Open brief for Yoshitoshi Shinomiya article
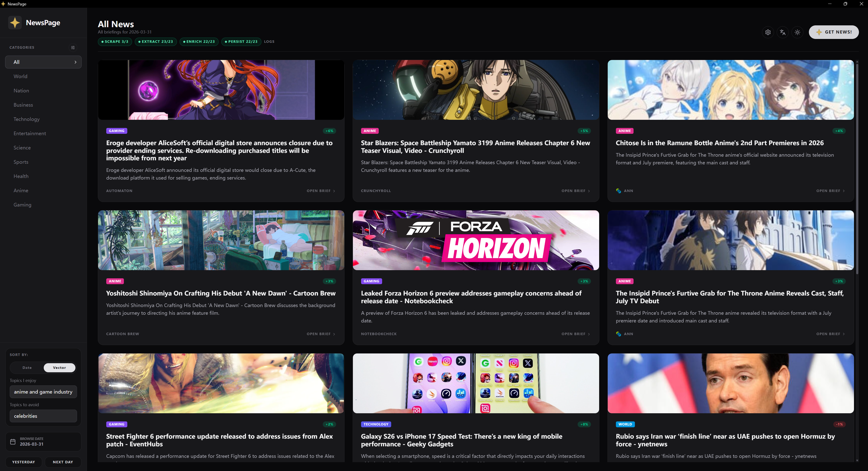 [x=321, y=334]
